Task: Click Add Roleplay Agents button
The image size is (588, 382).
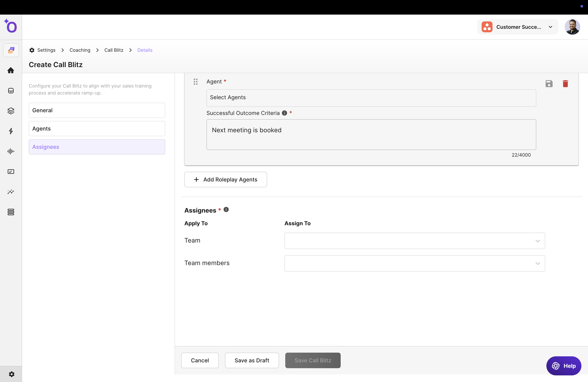Action: pyautogui.click(x=225, y=179)
